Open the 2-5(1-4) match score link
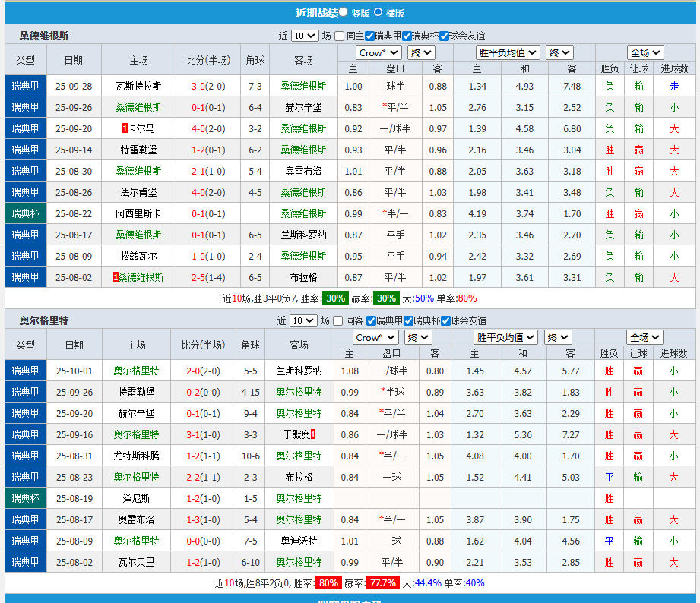This screenshot has width=700, height=603. tap(207, 277)
